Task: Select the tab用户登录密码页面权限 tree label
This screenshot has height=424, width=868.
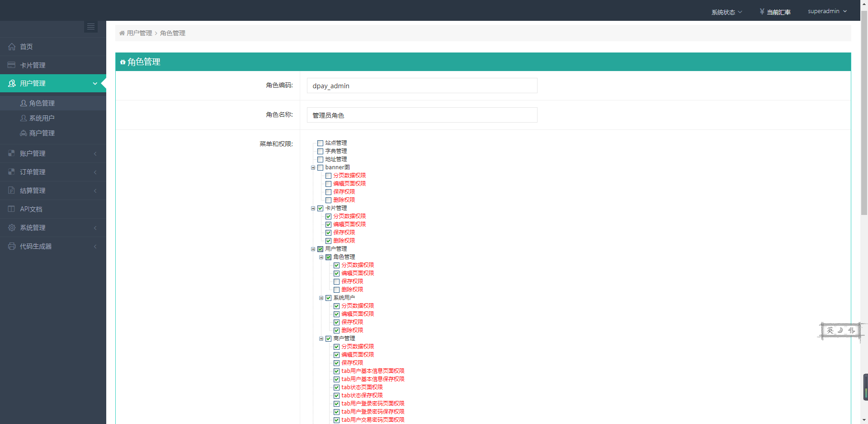Action: pos(373,404)
